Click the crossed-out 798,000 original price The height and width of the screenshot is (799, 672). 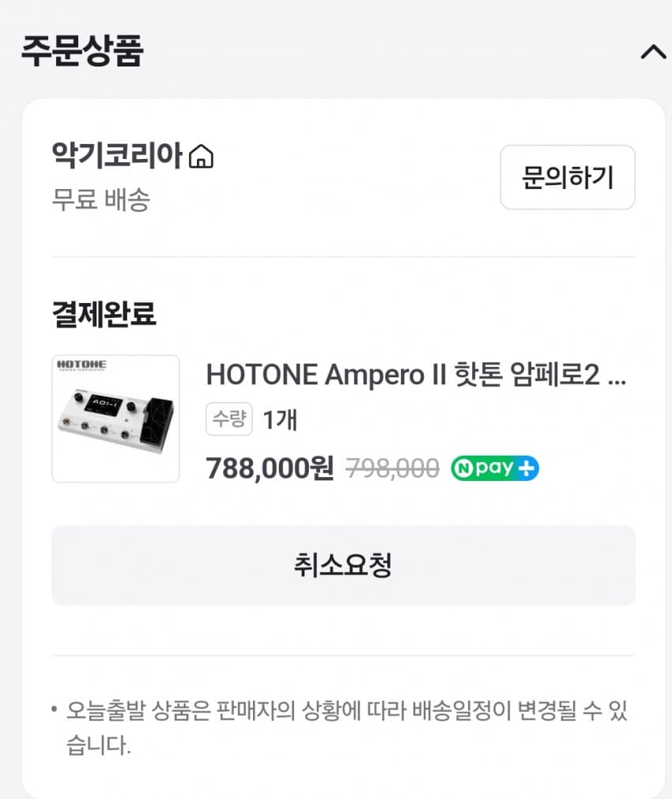tap(393, 468)
